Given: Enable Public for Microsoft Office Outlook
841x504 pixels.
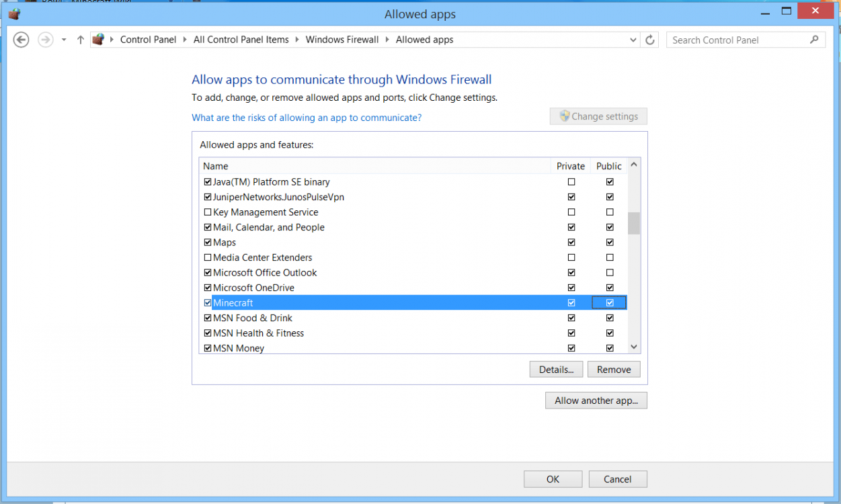Looking at the screenshot, I should point(610,273).
